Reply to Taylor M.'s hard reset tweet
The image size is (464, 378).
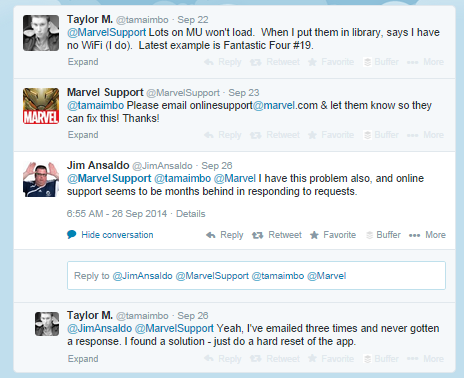(223, 359)
